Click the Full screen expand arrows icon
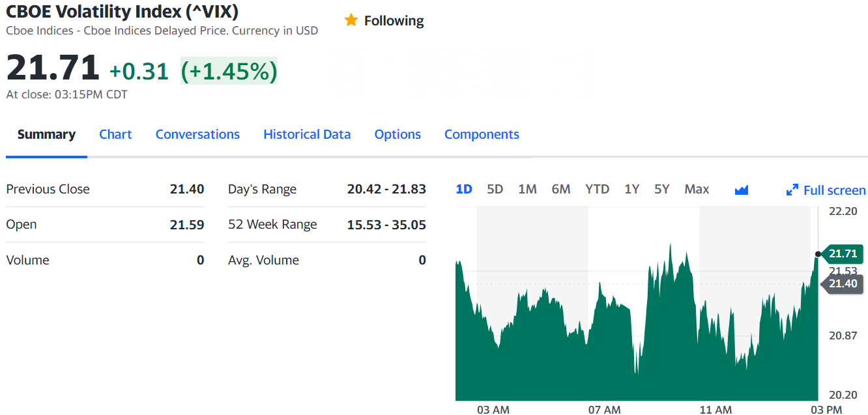This screenshot has width=868, height=415. point(792,190)
